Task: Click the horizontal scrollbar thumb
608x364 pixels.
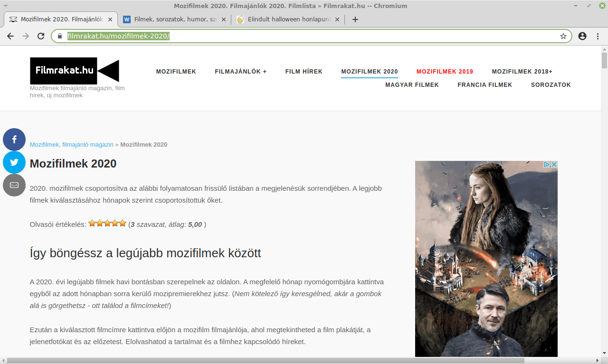Action: [265, 360]
